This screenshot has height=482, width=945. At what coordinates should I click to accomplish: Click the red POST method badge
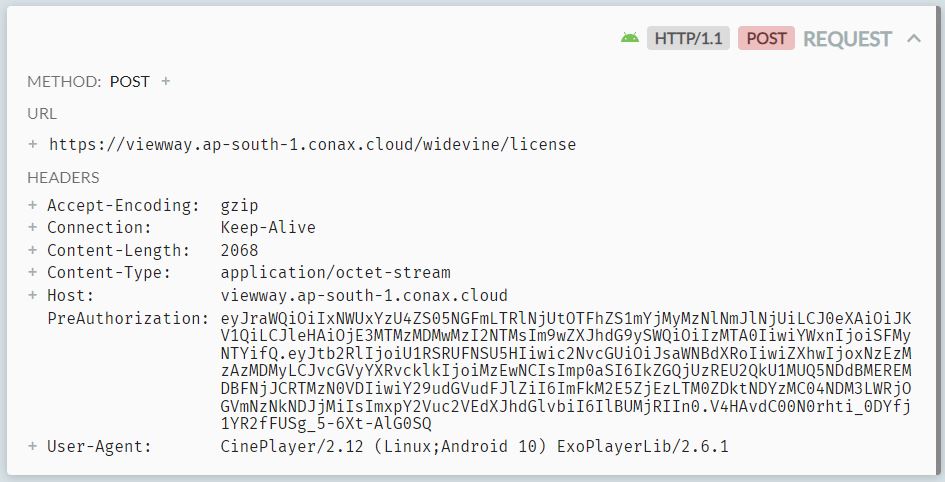coord(766,38)
